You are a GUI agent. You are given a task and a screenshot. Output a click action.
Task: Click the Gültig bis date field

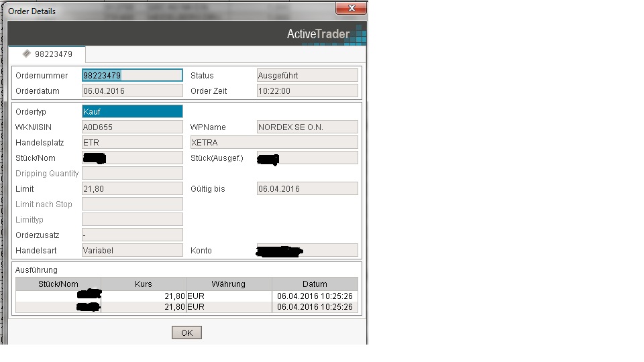click(307, 189)
